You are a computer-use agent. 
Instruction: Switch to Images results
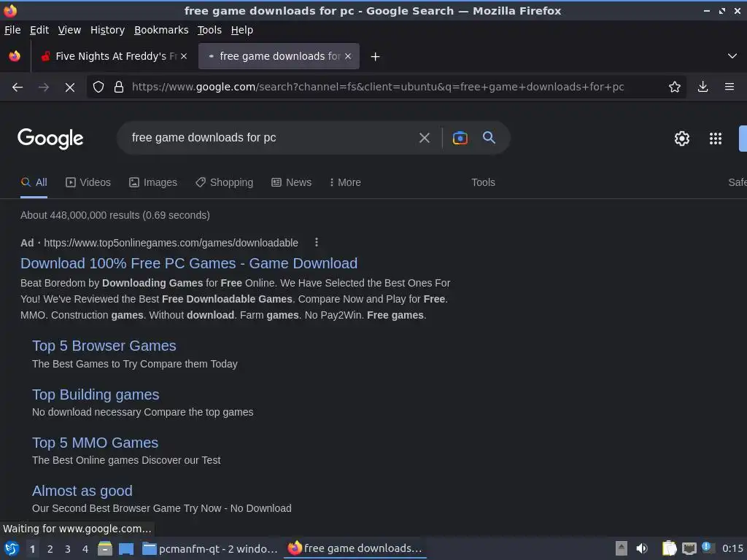153,182
